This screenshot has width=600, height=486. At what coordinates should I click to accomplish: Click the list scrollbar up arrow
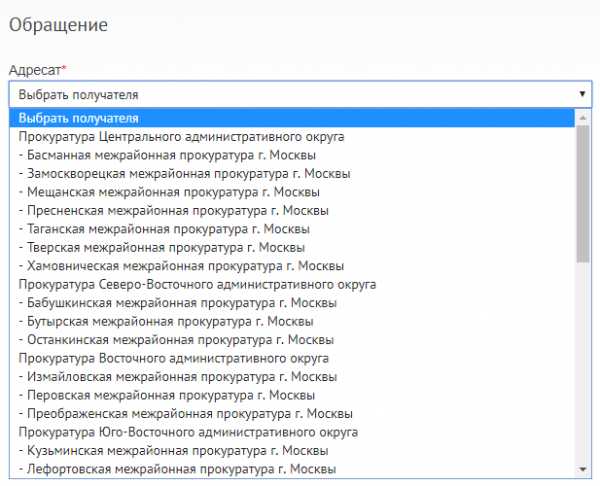pyautogui.click(x=583, y=118)
